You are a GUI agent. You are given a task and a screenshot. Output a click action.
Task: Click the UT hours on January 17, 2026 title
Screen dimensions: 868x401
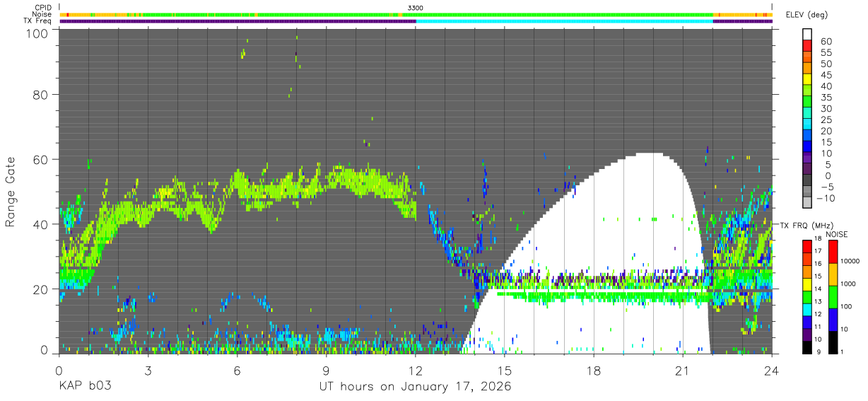416,387
